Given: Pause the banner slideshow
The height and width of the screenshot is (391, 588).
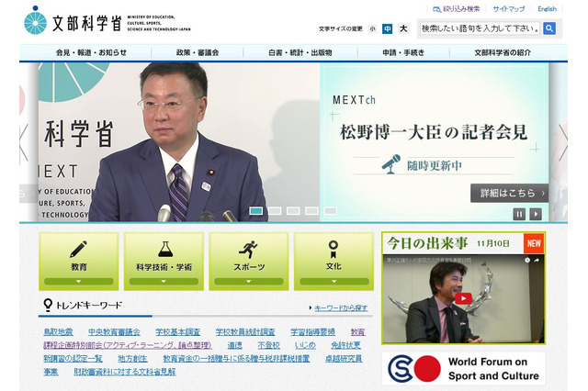Looking at the screenshot, I should click(x=519, y=214).
